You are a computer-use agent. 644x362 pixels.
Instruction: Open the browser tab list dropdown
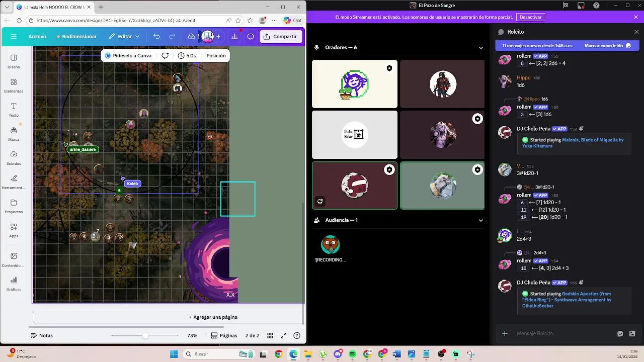pyautogui.click(x=7, y=7)
